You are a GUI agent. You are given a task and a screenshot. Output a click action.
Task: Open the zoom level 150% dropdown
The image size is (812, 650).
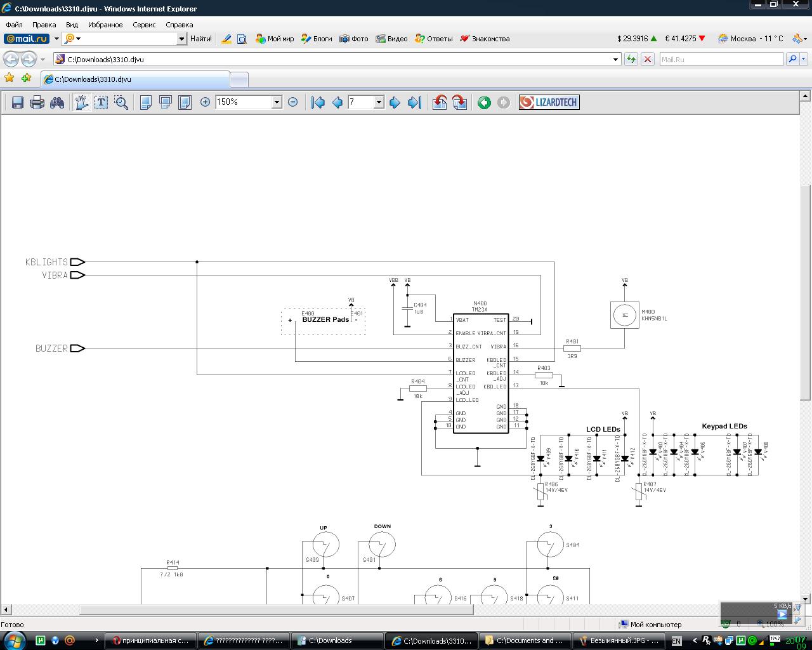[x=277, y=102]
